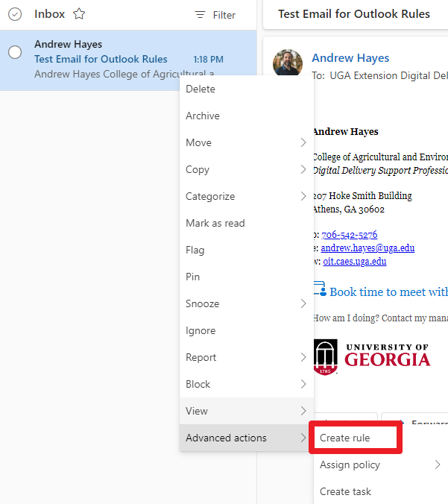Open the oit.caes.uga.edu website link
The image size is (448, 504).
coord(355,262)
